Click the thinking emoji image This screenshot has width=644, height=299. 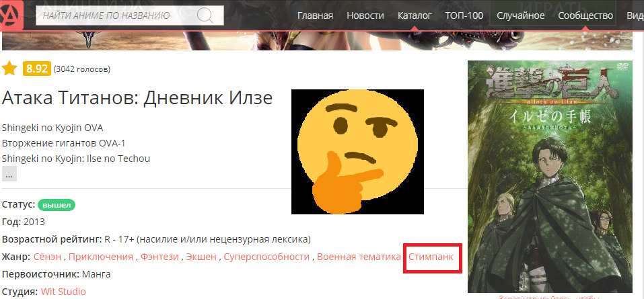point(357,151)
